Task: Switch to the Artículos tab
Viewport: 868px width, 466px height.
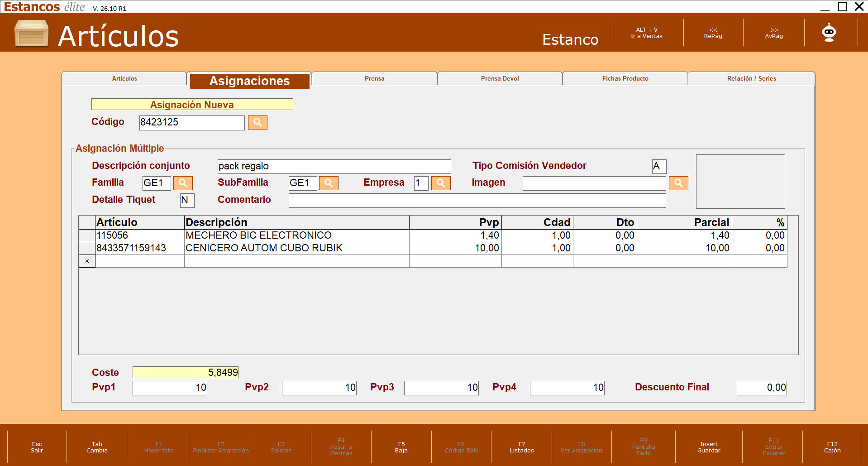Action: [124, 78]
